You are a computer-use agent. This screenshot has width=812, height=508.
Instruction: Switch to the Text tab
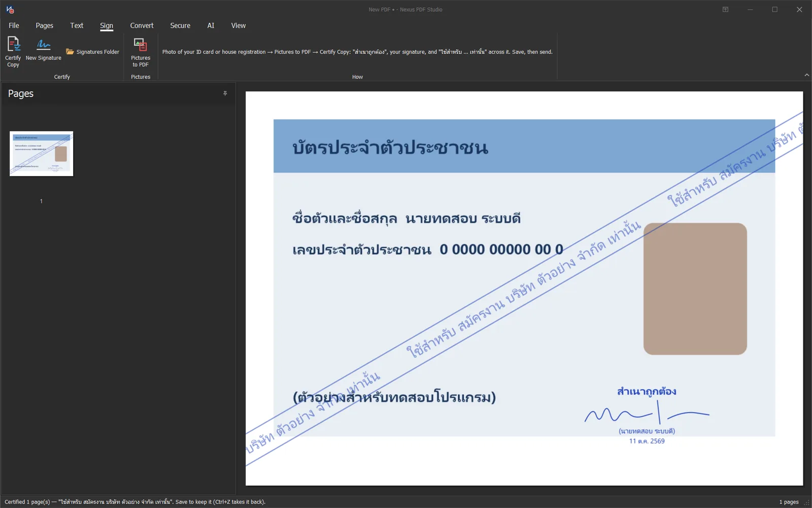[x=77, y=25]
